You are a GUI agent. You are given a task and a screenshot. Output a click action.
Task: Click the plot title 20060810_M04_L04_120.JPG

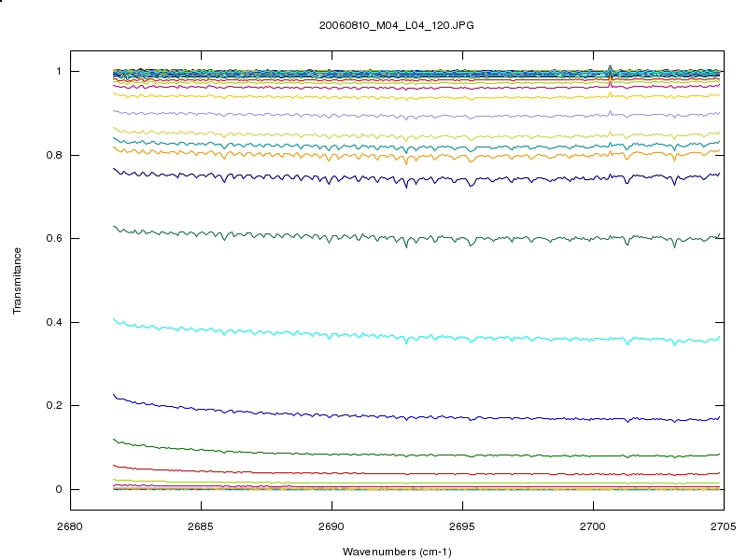coord(396,26)
